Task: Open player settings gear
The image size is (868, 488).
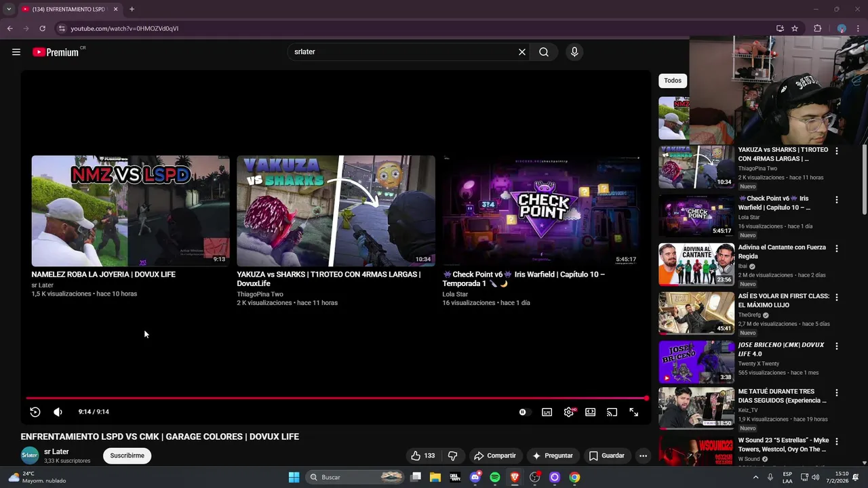Action: [569, 412]
